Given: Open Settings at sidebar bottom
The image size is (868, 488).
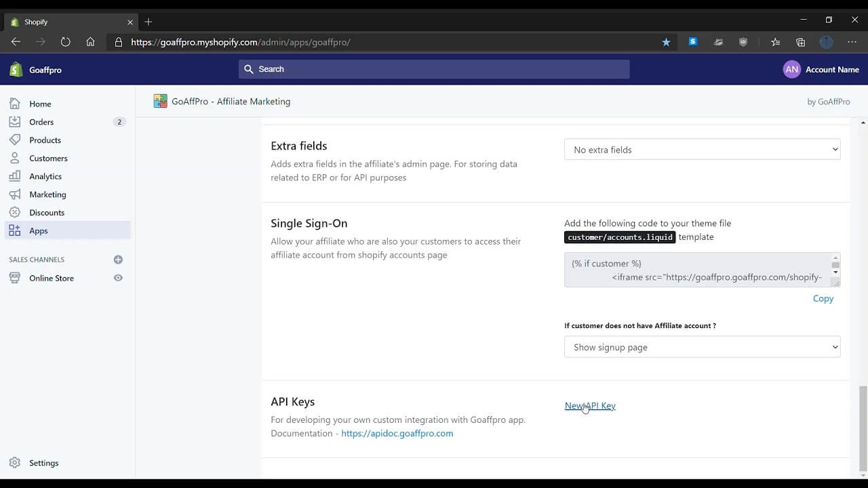Looking at the screenshot, I should [x=43, y=463].
